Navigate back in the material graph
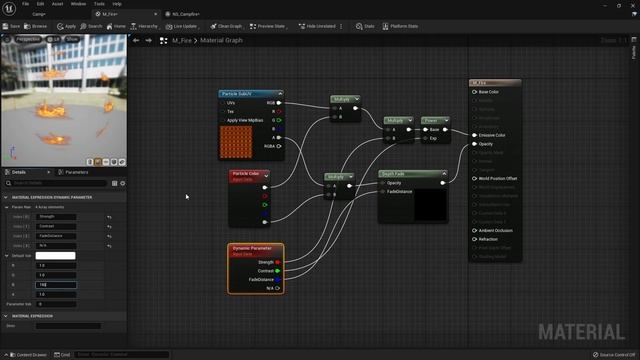 click(136, 40)
